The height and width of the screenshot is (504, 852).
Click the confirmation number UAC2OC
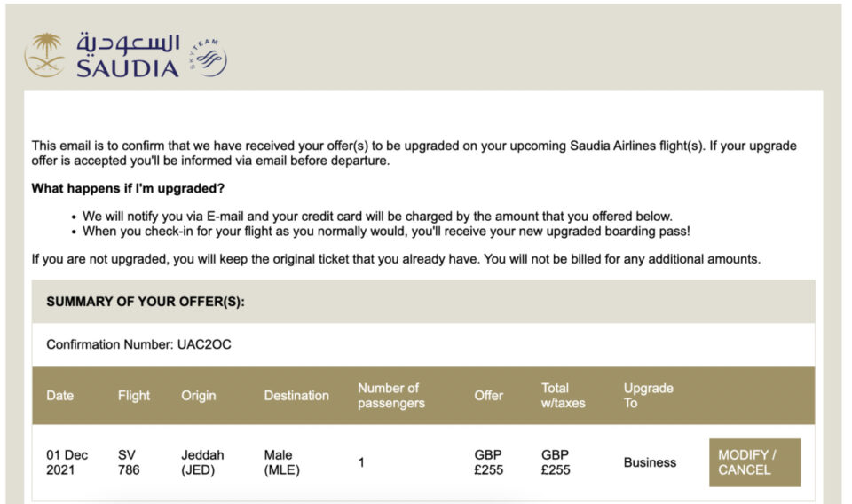205,344
